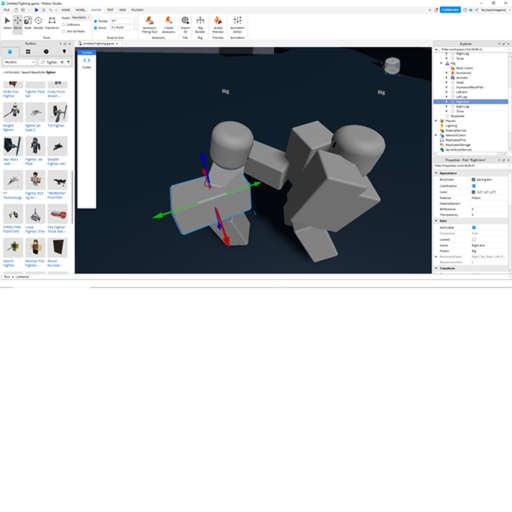Select the Scale tool in the ribbon
Image resolution: width=512 pixels, height=512 pixels.
tap(28, 23)
